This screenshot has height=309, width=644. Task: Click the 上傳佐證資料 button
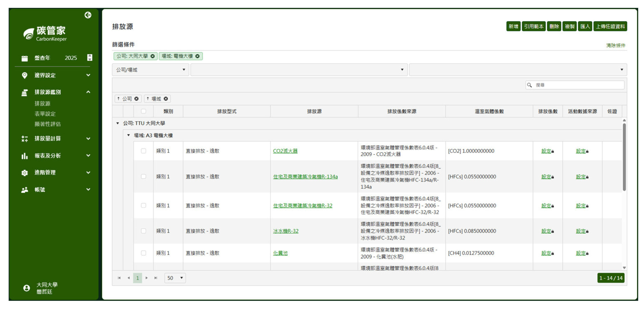(610, 26)
